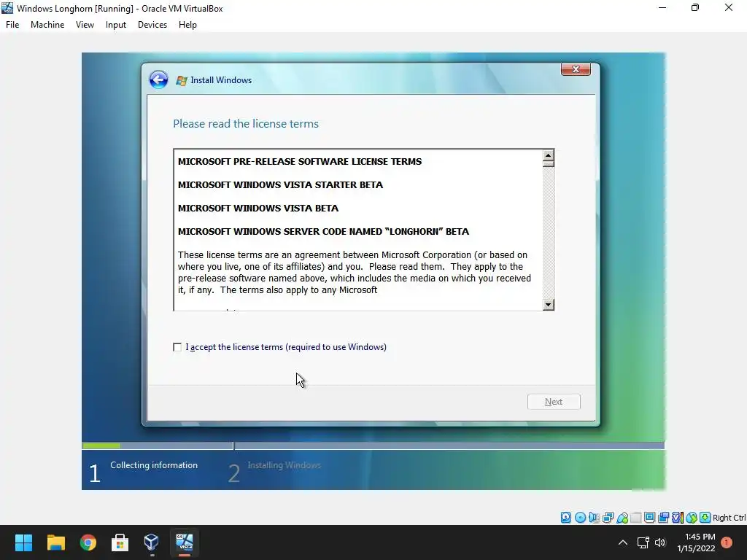The image size is (747, 560).
Task: Click the hard disk activity status icon
Action: coord(565,518)
